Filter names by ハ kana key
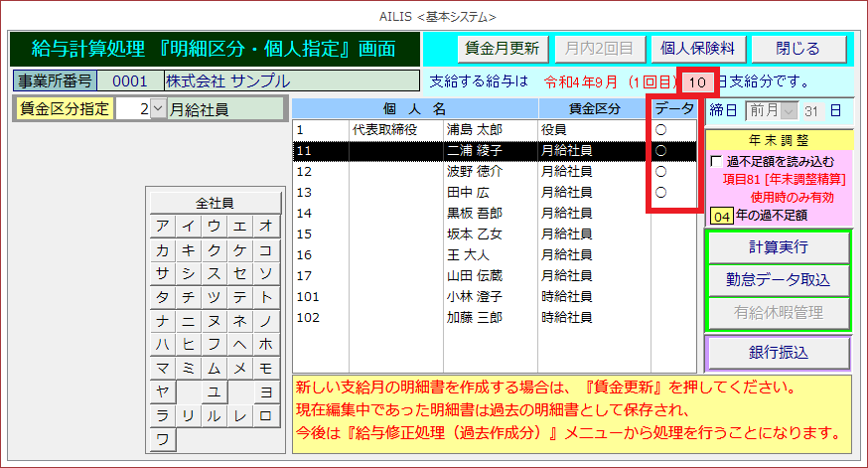868x468 pixels. [x=162, y=344]
